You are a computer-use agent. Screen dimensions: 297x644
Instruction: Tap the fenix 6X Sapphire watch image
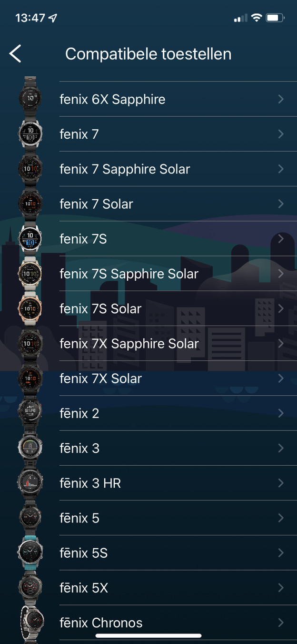tap(30, 99)
